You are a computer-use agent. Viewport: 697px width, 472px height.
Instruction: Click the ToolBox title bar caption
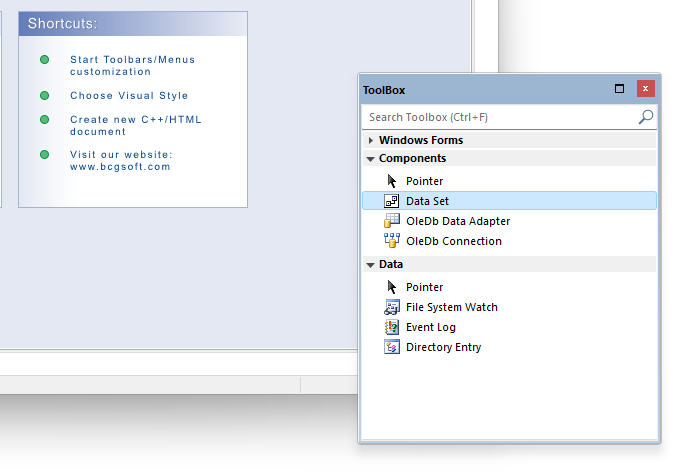coord(384,90)
